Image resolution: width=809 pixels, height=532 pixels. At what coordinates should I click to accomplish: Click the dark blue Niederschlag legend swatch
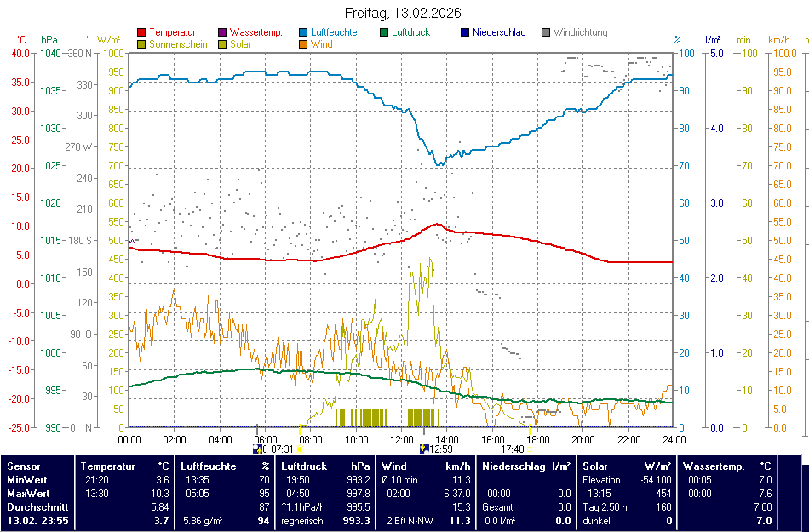coord(465,33)
